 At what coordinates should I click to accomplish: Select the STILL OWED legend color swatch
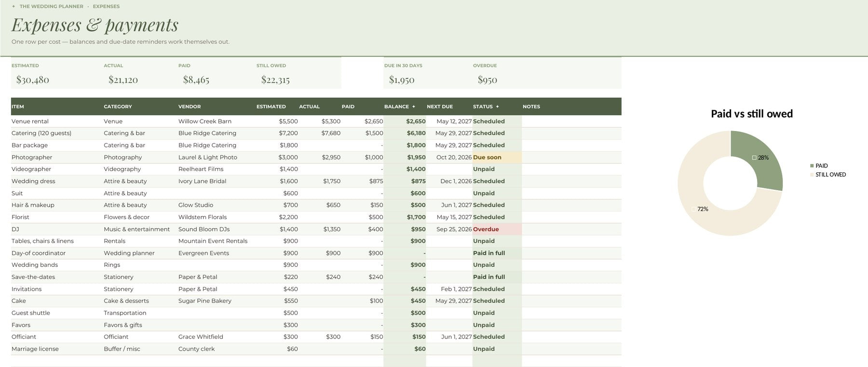812,175
